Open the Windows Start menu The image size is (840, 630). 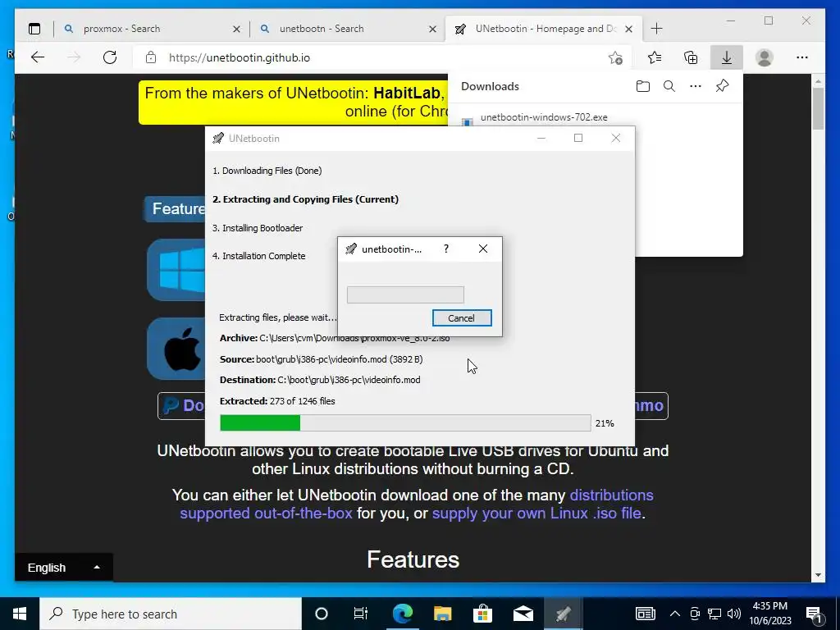(x=20, y=614)
